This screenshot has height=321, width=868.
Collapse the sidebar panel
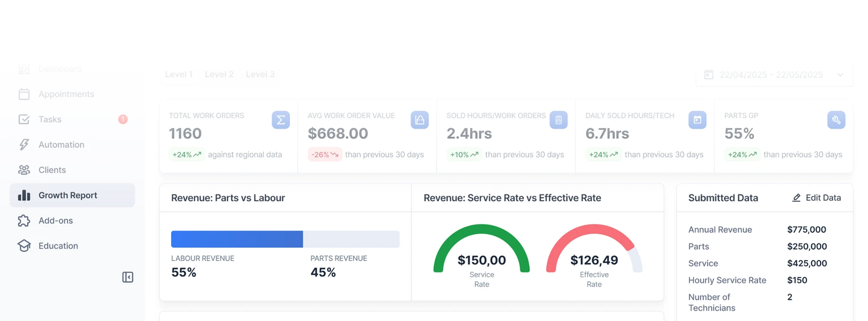tap(128, 277)
